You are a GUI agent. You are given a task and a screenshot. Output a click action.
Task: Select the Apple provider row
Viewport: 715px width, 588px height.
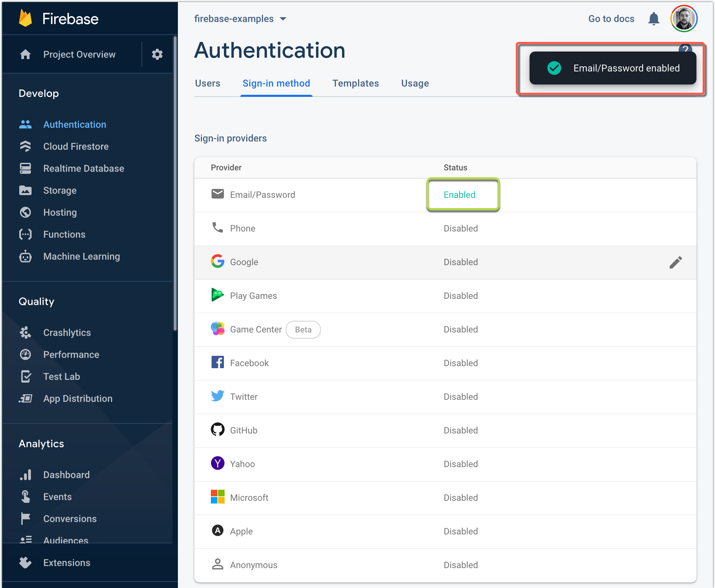pos(445,531)
